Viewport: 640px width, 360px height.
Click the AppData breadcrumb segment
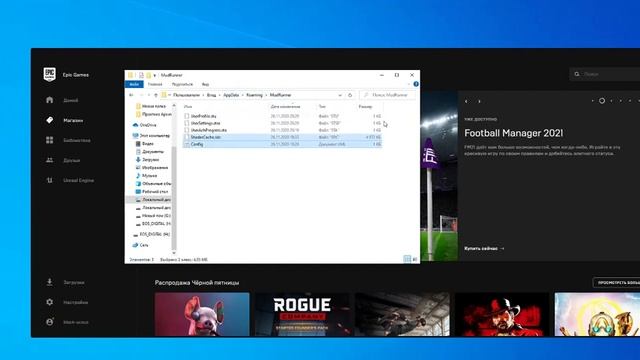231,95
